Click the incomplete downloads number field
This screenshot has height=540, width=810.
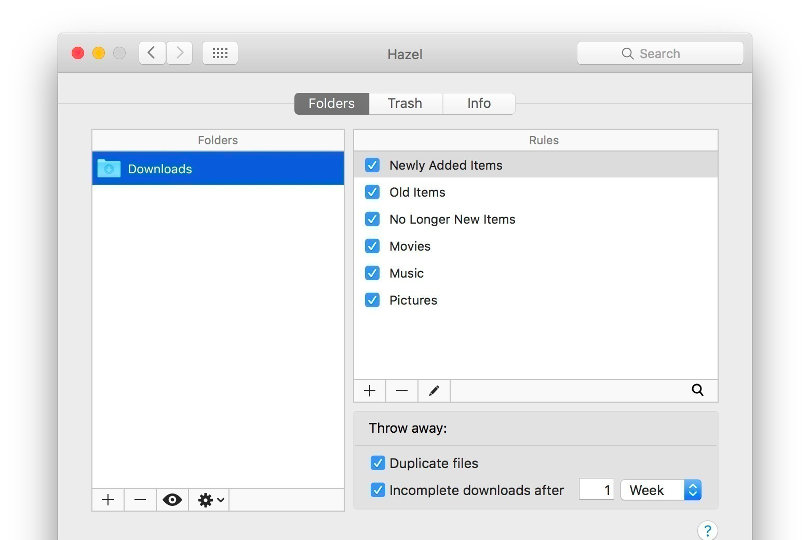597,490
